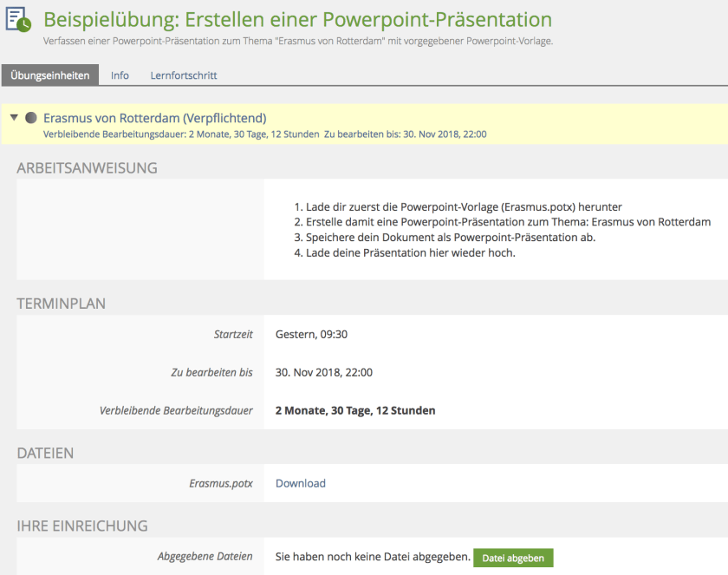Click the gray status circle next to the unit
Viewport: 728px width, 575px height.
(29, 117)
